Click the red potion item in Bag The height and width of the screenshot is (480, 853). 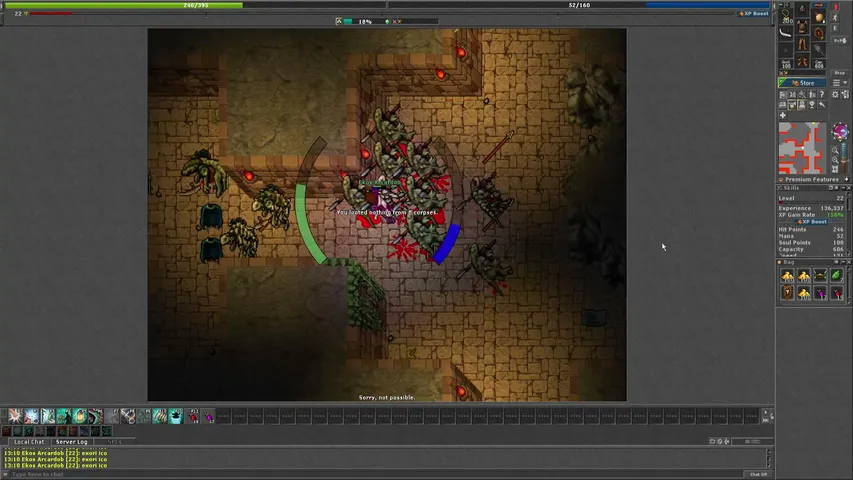coord(837,293)
